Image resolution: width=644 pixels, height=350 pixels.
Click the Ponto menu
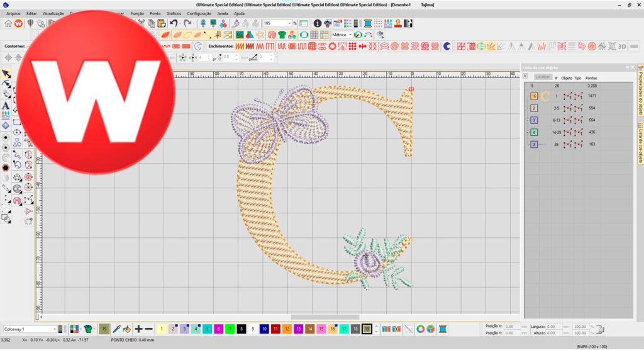pos(155,14)
